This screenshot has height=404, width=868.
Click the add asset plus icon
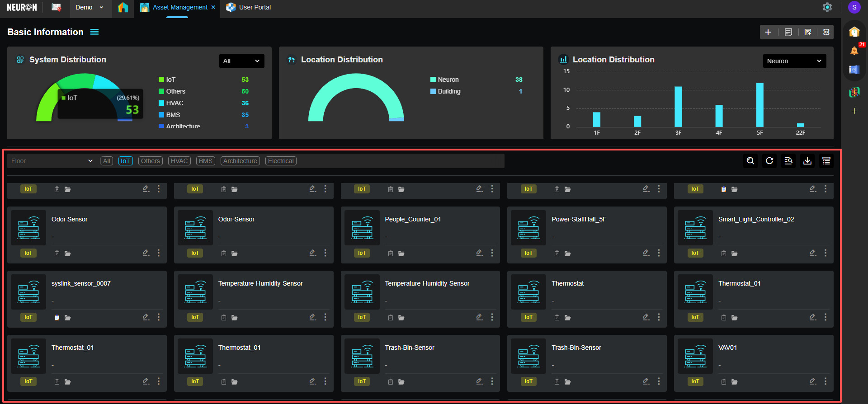click(768, 32)
